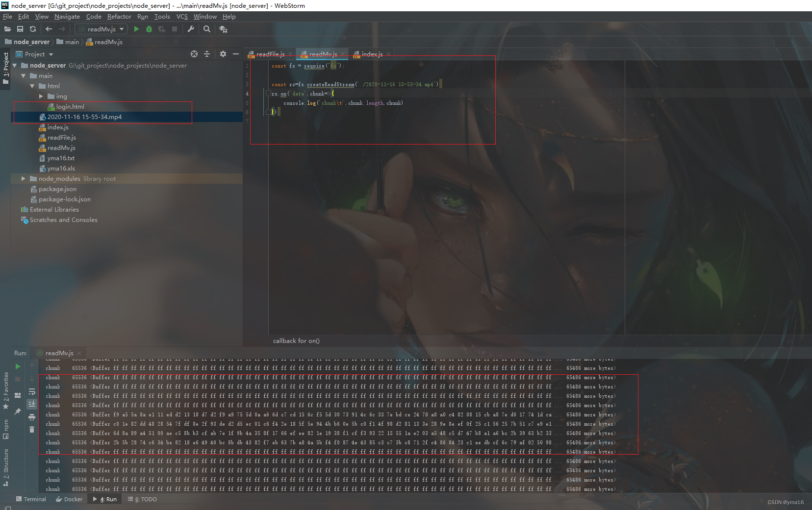Open the VCS menu

(x=182, y=17)
